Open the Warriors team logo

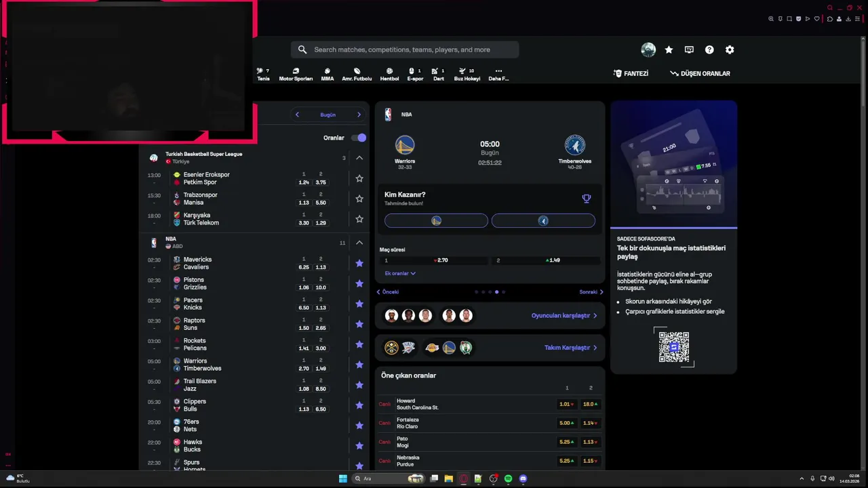[x=405, y=145]
